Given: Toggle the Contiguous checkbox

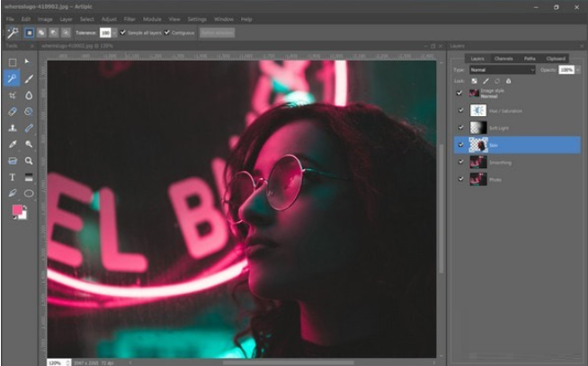Looking at the screenshot, I should click(167, 31).
